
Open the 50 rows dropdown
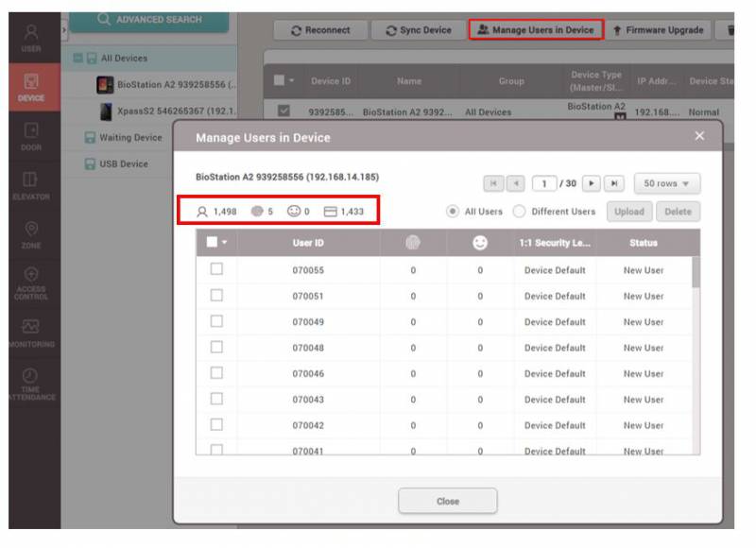pos(666,184)
